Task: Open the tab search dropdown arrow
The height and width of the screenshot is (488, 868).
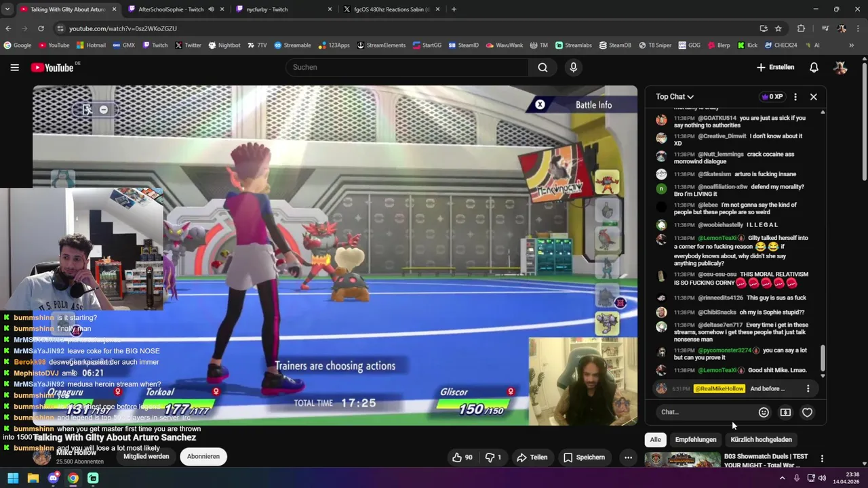Action: pos(7,9)
